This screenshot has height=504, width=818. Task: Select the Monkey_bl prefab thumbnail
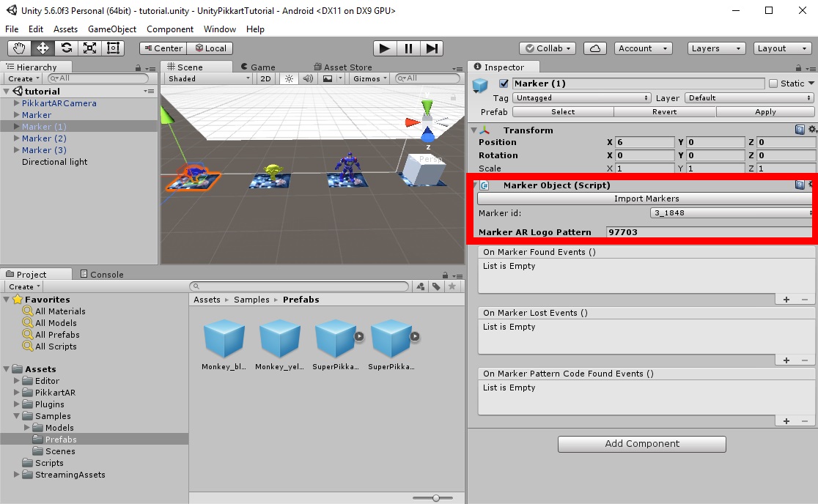[x=224, y=338]
